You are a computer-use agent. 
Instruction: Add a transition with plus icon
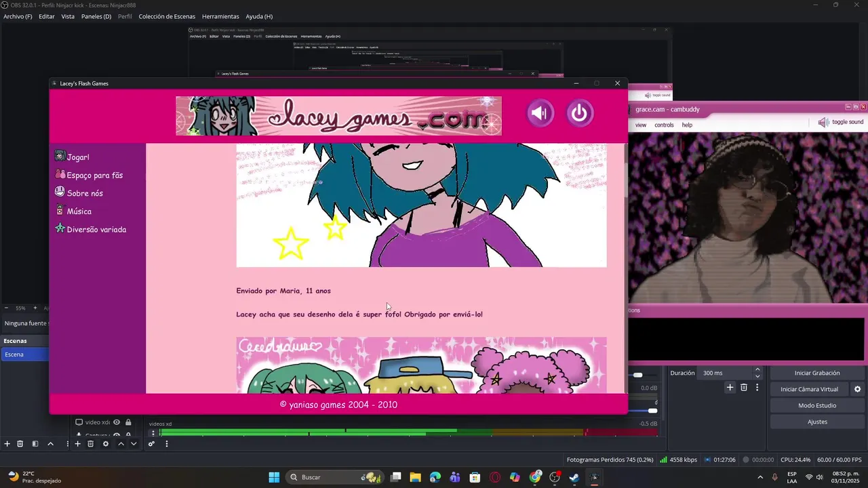point(730,388)
